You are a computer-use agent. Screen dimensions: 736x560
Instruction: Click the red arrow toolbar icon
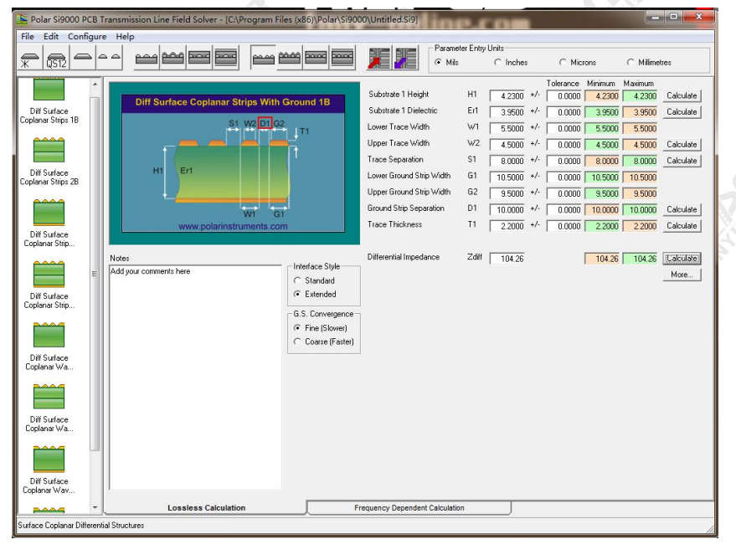point(378,59)
